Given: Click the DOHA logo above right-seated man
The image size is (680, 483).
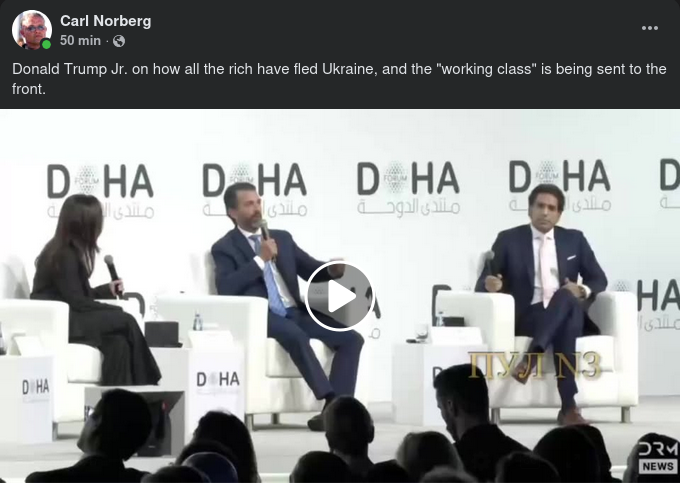Looking at the screenshot, I should (x=560, y=185).
